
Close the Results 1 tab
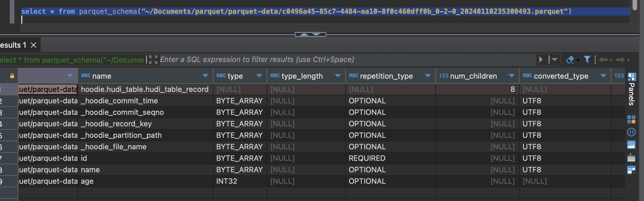pos(34,45)
